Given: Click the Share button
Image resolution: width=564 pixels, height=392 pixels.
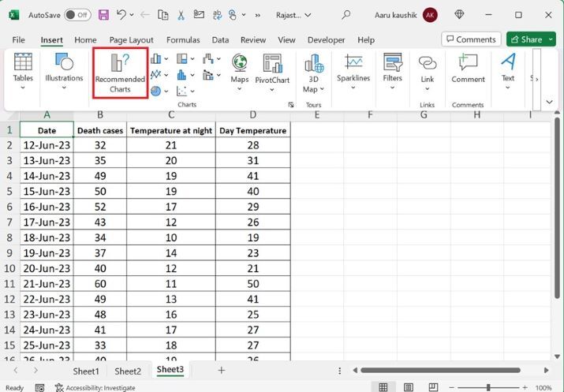Looking at the screenshot, I should [527, 39].
